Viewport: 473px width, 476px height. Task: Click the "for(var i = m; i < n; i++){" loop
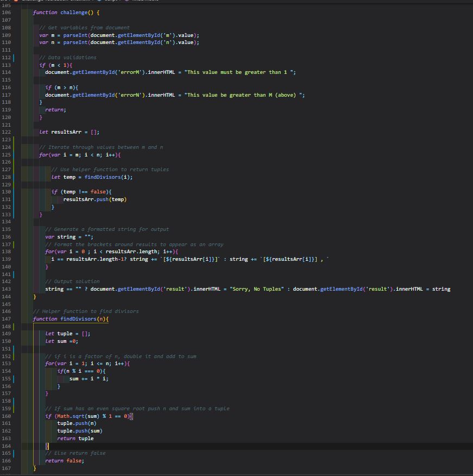(x=80, y=155)
